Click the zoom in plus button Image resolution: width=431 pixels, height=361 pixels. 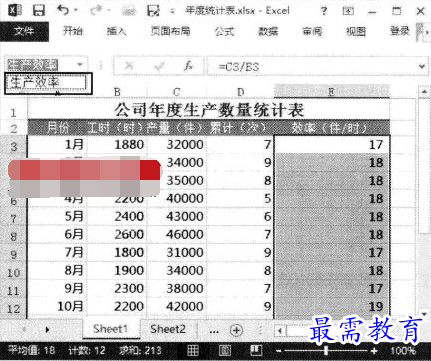click(x=374, y=351)
